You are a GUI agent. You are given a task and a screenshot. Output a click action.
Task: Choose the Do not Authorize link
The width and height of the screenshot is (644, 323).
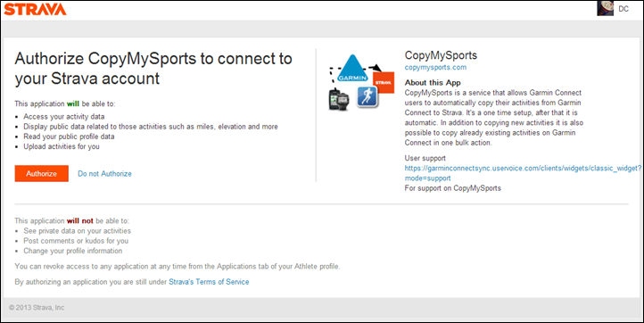104,174
